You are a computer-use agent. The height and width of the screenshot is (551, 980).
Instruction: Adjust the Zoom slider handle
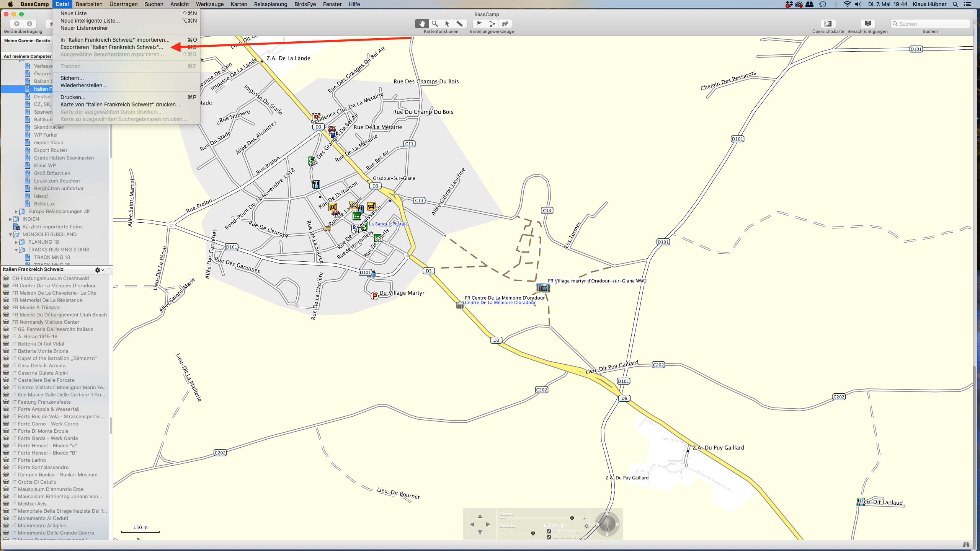pos(572,518)
